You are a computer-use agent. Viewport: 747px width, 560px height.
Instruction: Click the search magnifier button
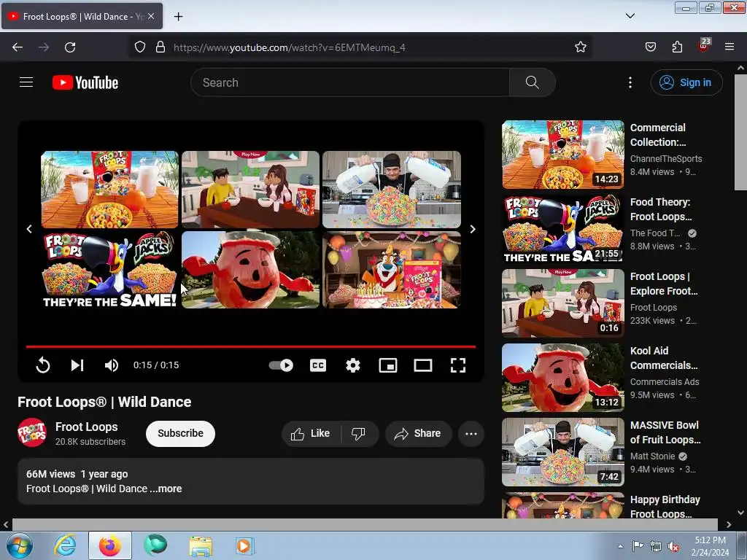pos(532,82)
